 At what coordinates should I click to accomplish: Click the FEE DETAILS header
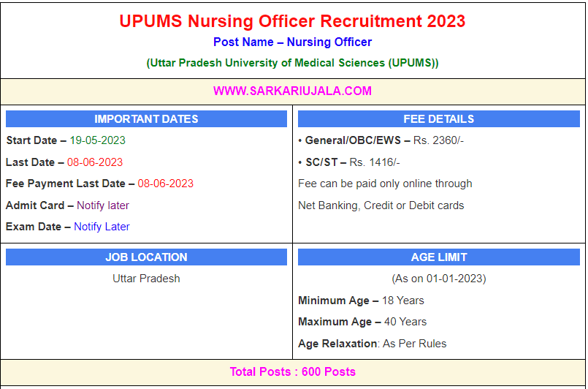(x=438, y=119)
